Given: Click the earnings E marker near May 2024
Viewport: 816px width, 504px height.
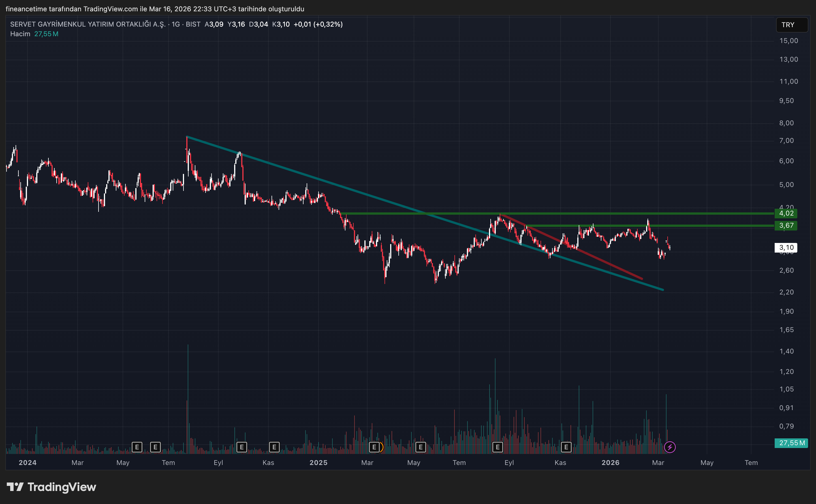Looking at the screenshot, I should (137, 447).
